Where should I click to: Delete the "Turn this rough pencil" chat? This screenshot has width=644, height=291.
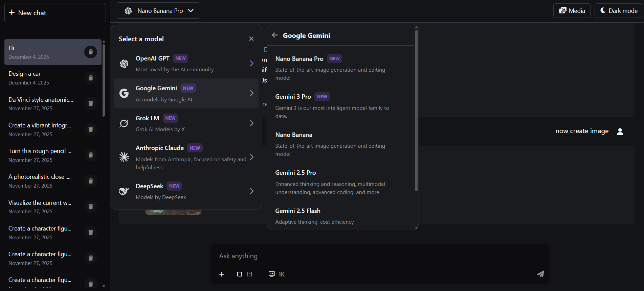[x=91, y=155]
